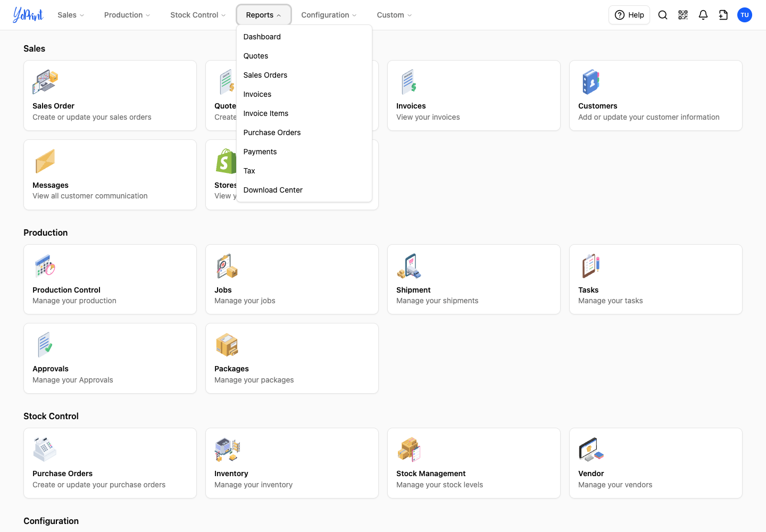Image resolution: width=766 pixels, height=532 pixels.
Task: Select Dashboard from Reports menu
Action: pyautogui.click(x=304, y=37)
